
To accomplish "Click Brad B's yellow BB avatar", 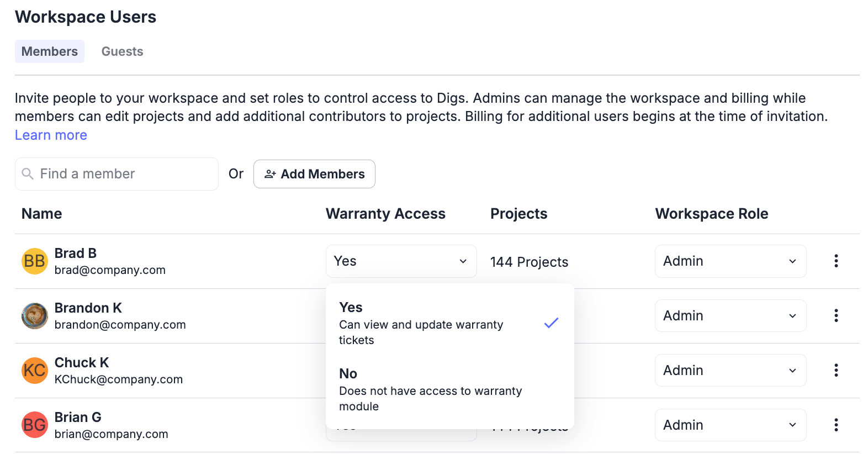I will (x=34, y=261).
